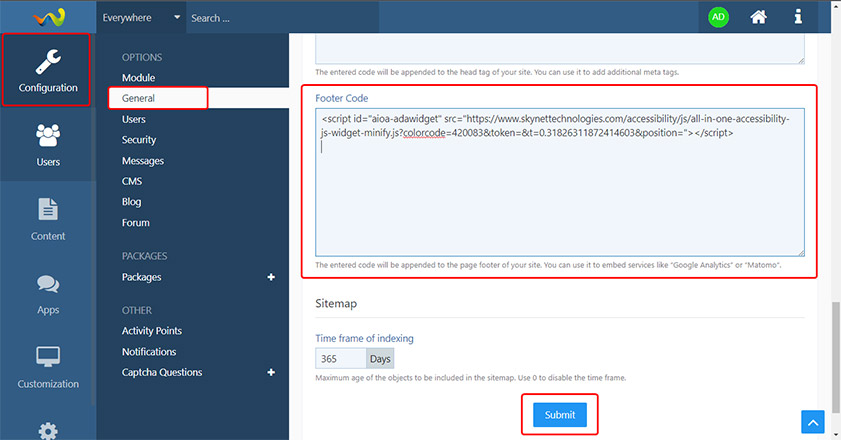
Task: Open Captcha Questions settings
Action: (x=162, y=372)
